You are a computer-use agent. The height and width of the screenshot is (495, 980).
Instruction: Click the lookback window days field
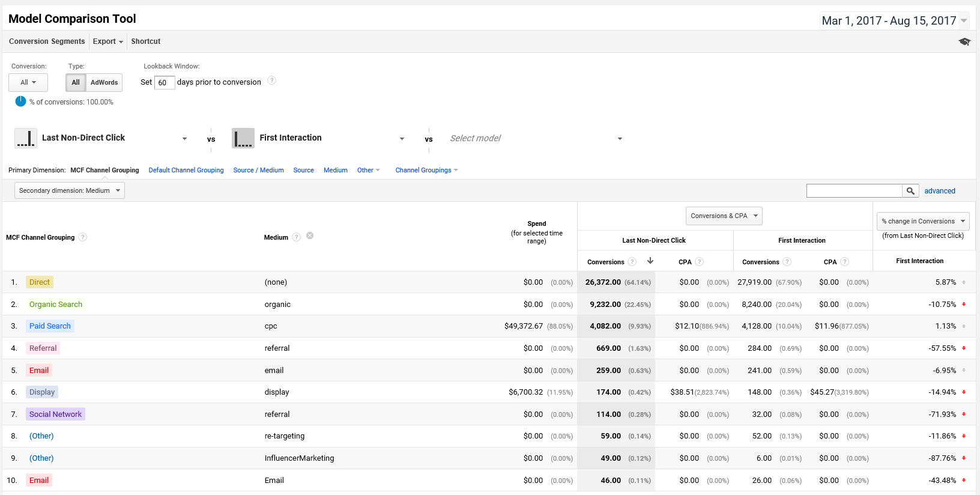click(x=165, y=83)
